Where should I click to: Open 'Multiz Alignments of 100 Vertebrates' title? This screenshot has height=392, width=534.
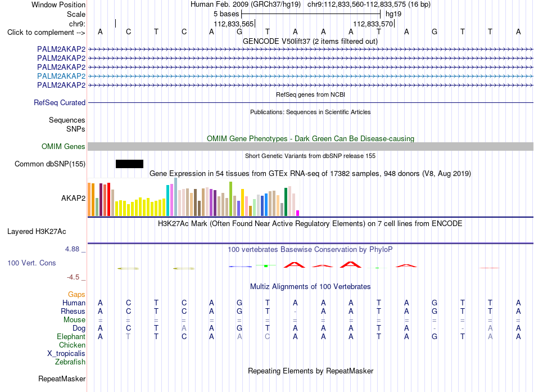click(310, 287)
